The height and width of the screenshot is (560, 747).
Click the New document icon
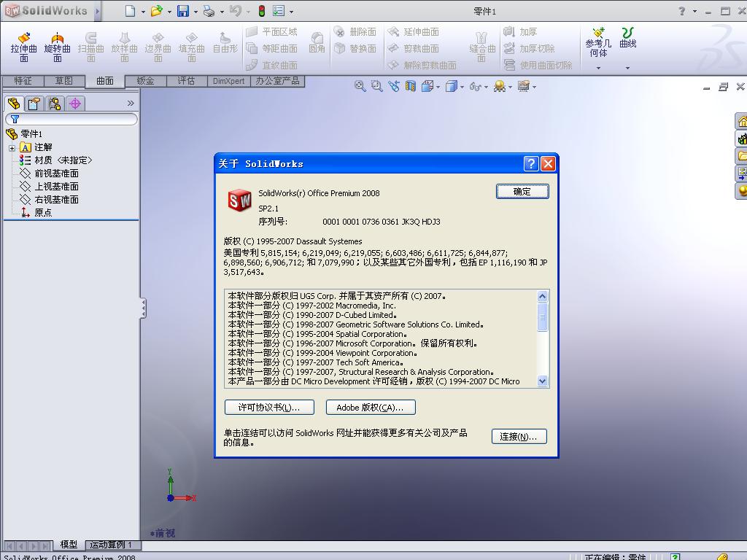(130, 11)
